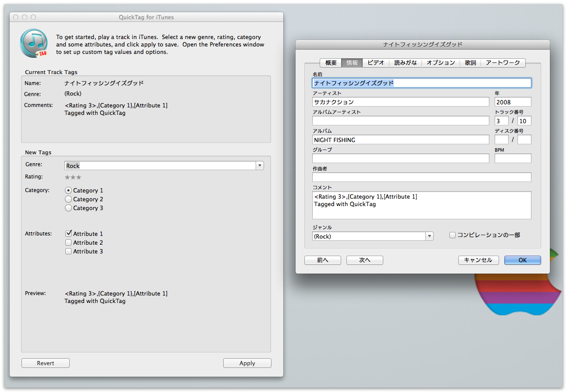Click the empty 作曲者 field
Screen dimensions: 567x392
point(422,177)
